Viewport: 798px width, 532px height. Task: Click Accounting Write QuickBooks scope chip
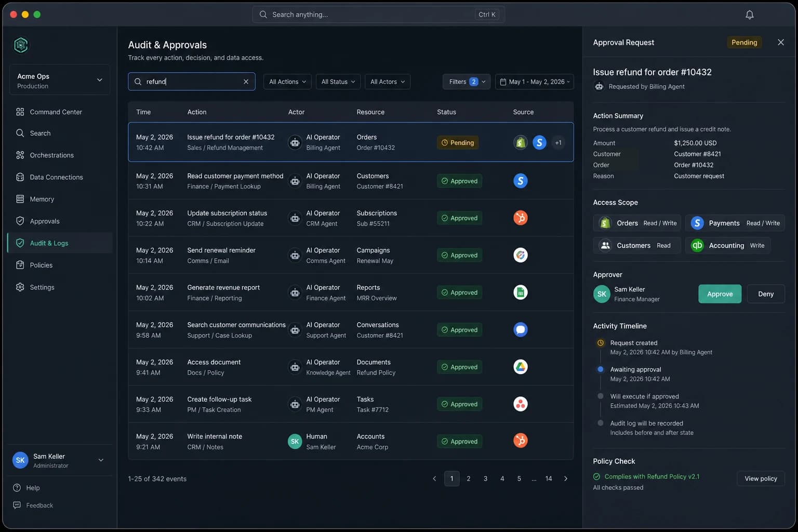[728, 245]
